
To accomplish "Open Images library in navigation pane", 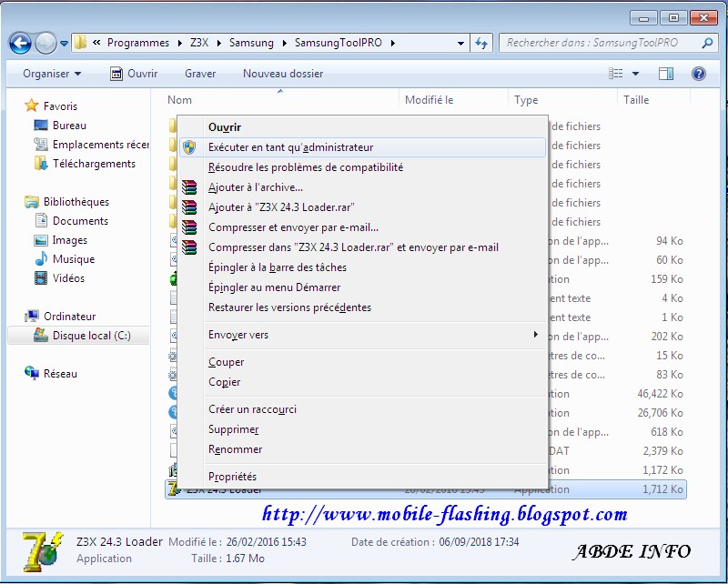I will [x=61, y=240].
